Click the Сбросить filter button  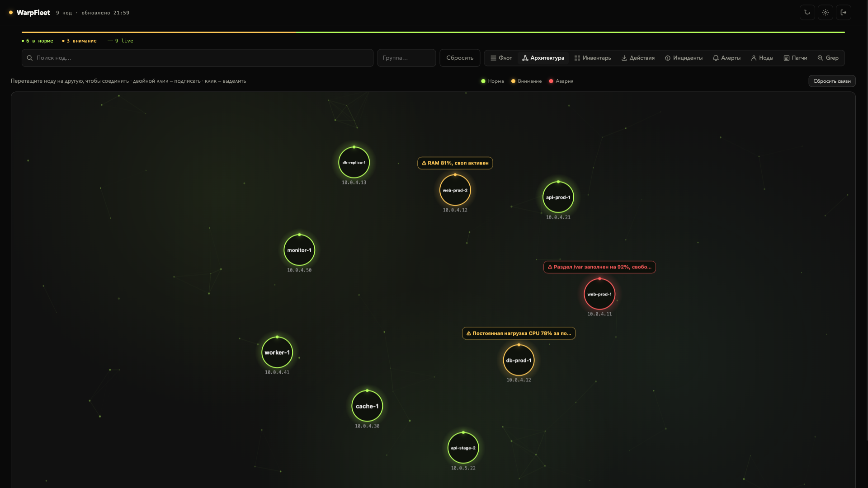[460, 58]
